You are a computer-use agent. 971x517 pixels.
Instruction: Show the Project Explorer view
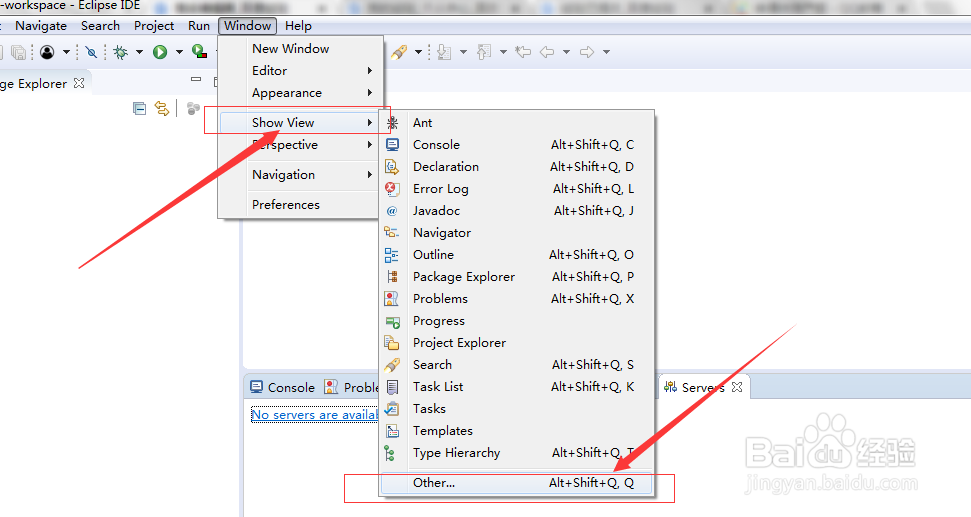[517, 342]
